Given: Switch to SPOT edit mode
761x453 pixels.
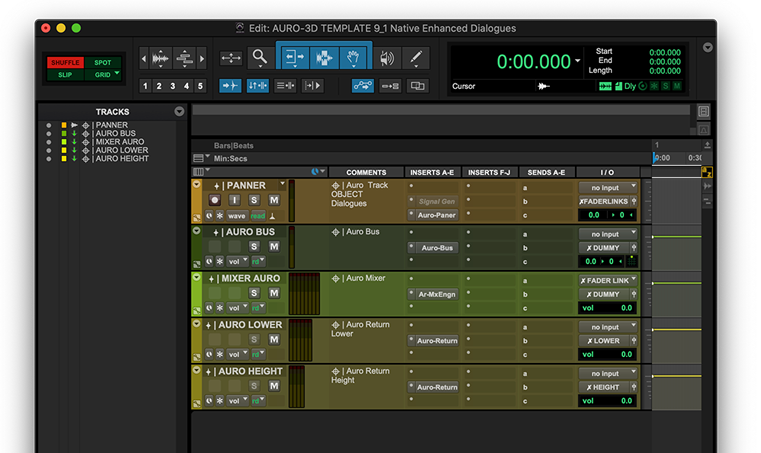Looking at the screenshot, I should (102, 62).
